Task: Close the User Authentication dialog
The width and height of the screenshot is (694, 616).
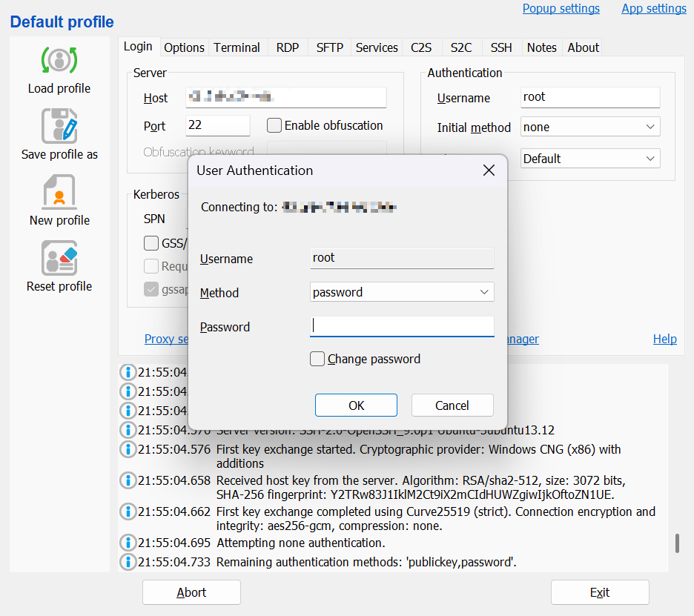Action: (x=489, y=170)
